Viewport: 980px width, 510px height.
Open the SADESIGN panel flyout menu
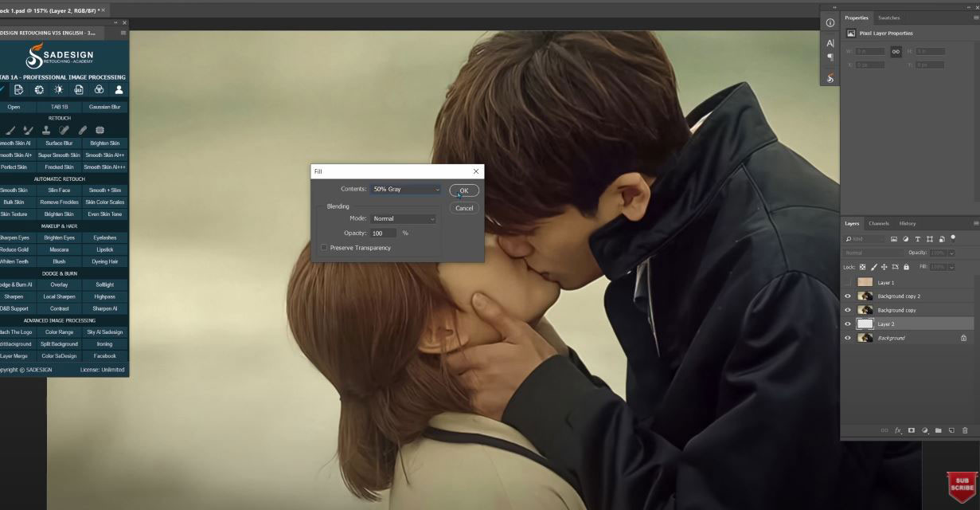[123, 33]
